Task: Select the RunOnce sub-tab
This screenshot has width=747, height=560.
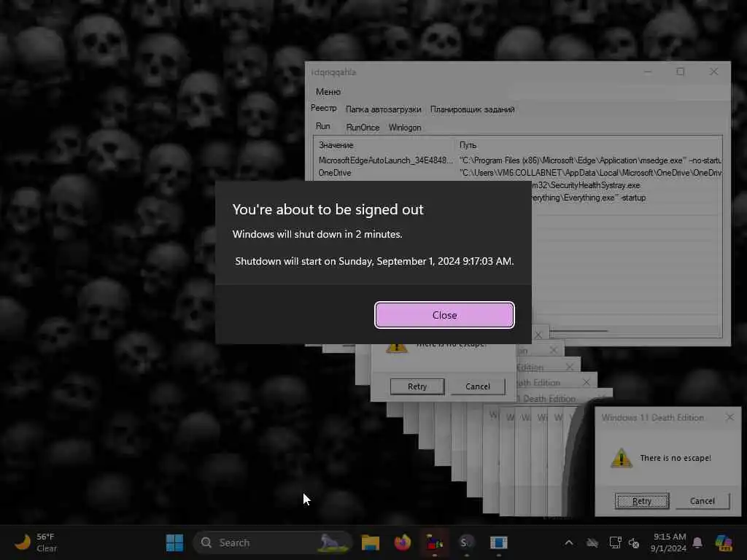Action: 363,127
